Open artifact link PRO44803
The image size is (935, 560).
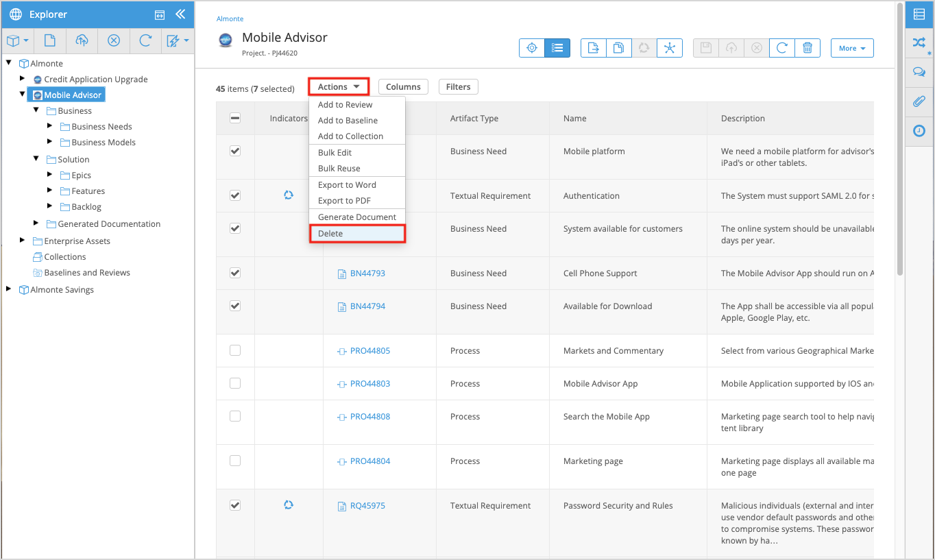[371, 383]
